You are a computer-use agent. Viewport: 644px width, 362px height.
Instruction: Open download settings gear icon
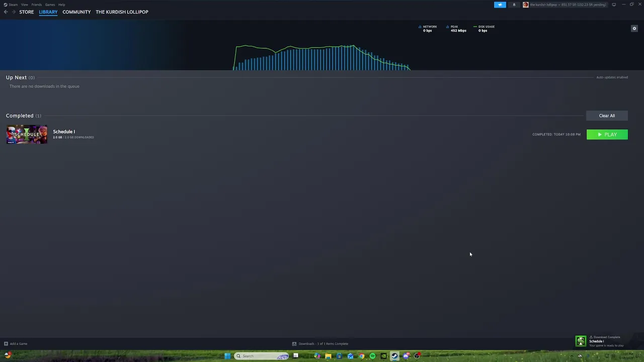[x=634, y=29]
